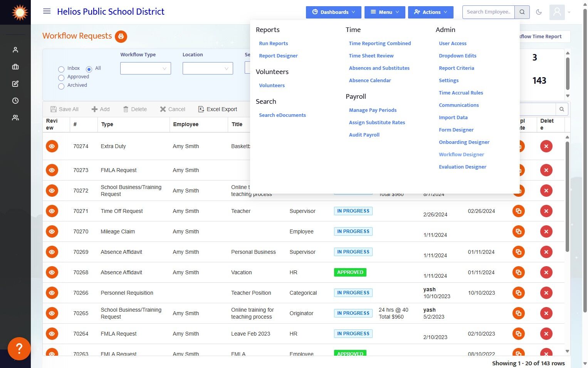Click the duplicate icon for request 70266
This screenshot has width=588, height=368.
coord(519,293)
